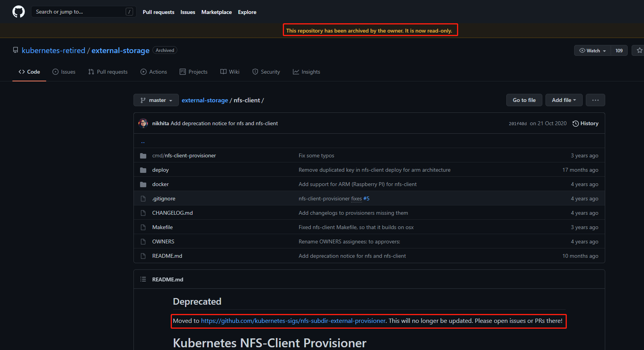Click the Archived badge label

pyautogui.click(x=165, y=50)
